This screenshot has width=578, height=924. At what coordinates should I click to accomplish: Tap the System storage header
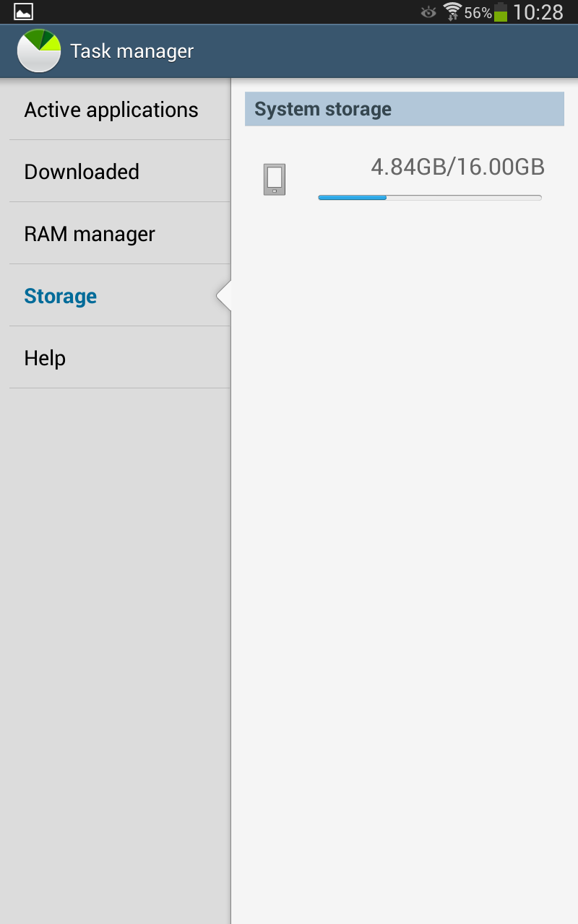pyautogui.click(x=404, y=109)
